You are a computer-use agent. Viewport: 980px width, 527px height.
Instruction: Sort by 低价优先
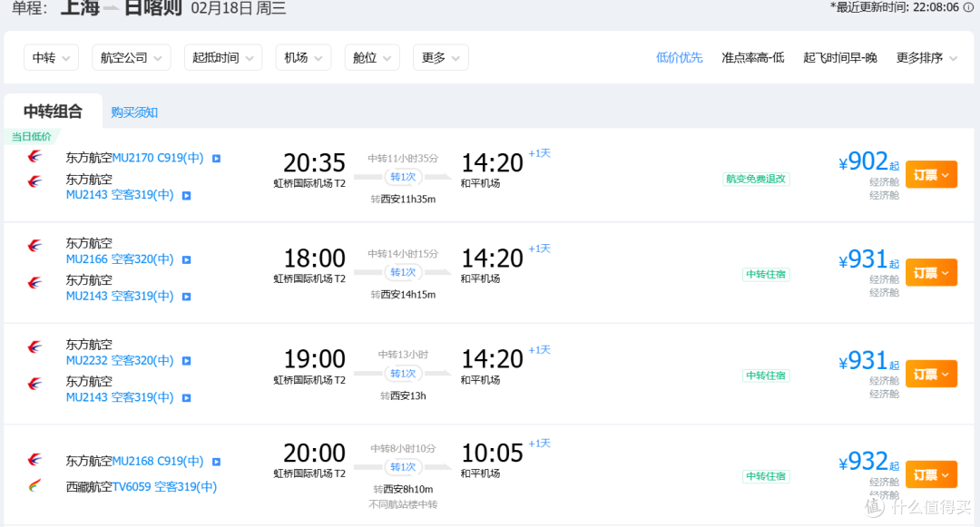[x=680, y=58]
